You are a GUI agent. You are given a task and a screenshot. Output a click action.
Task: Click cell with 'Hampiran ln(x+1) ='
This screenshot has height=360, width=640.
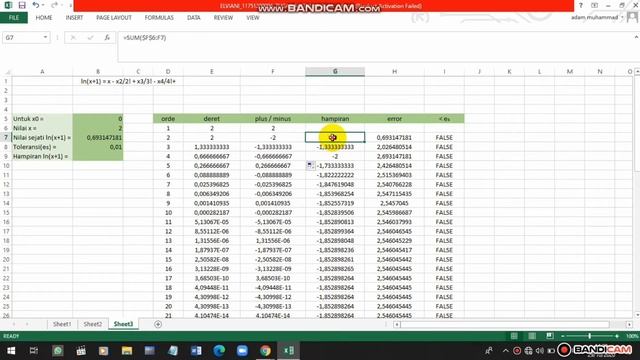42,156
